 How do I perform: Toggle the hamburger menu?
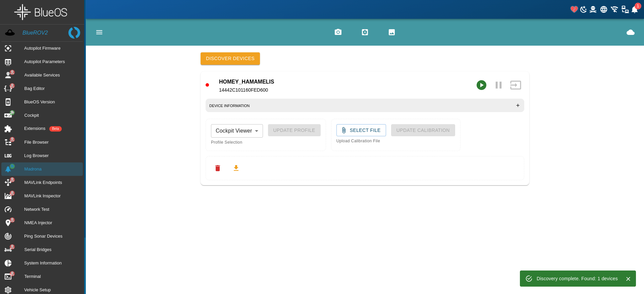(x=99, y=32)
